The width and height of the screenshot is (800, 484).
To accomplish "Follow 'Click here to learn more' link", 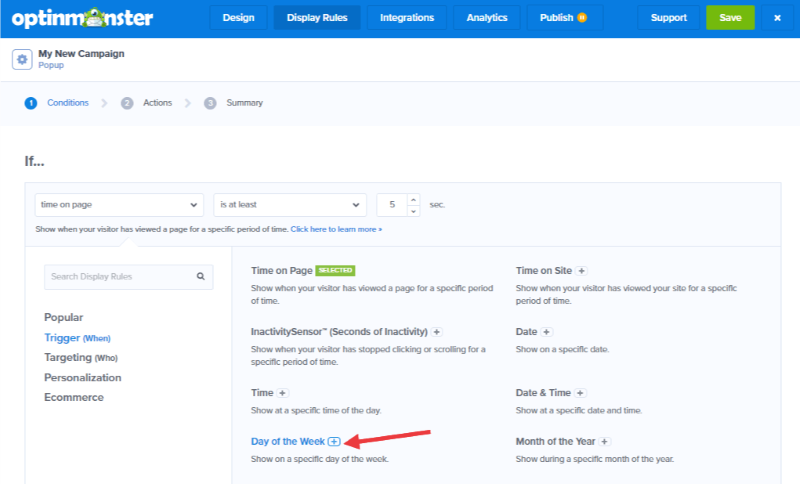I will [x=336, y=230].
